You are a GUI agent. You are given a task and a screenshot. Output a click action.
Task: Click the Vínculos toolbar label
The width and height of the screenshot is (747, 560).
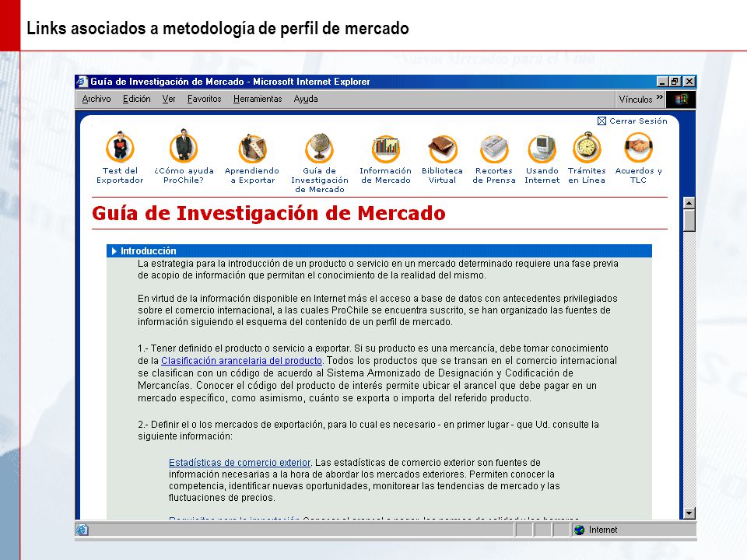coord(636,99)
